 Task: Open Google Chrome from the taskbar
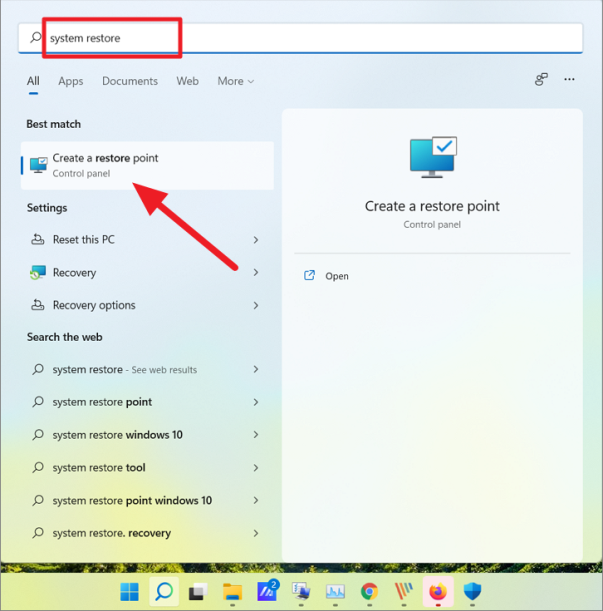(x=370, y=592)
